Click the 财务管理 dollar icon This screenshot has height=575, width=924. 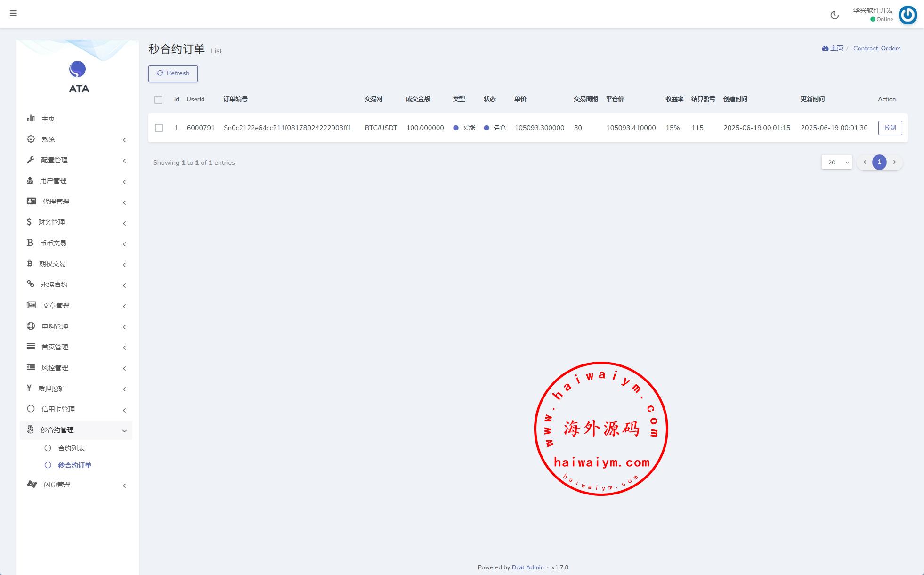pyautogui.click(x=29, y=222)
